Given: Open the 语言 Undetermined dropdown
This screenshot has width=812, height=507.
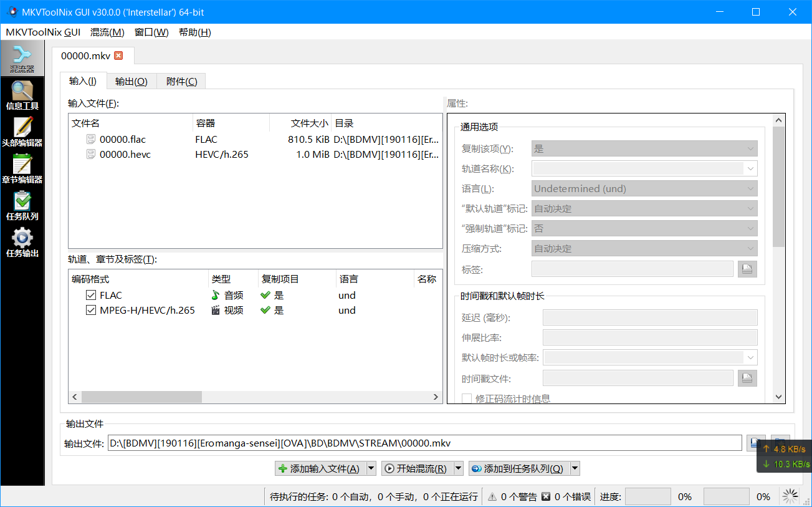Looking at the screenshot, I should 644,188.
